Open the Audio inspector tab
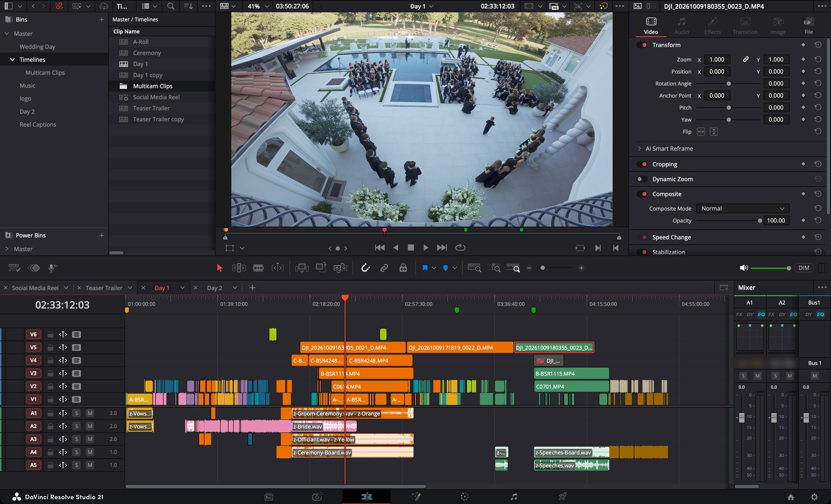Screen dimensions: 831x504 point(681,26)
